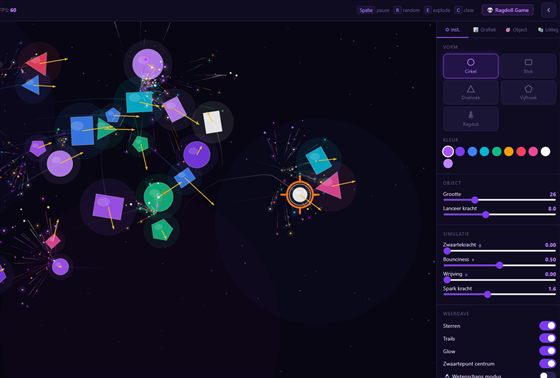
Task: Pick the cyan color swatch
Action: tap(484, 151)
